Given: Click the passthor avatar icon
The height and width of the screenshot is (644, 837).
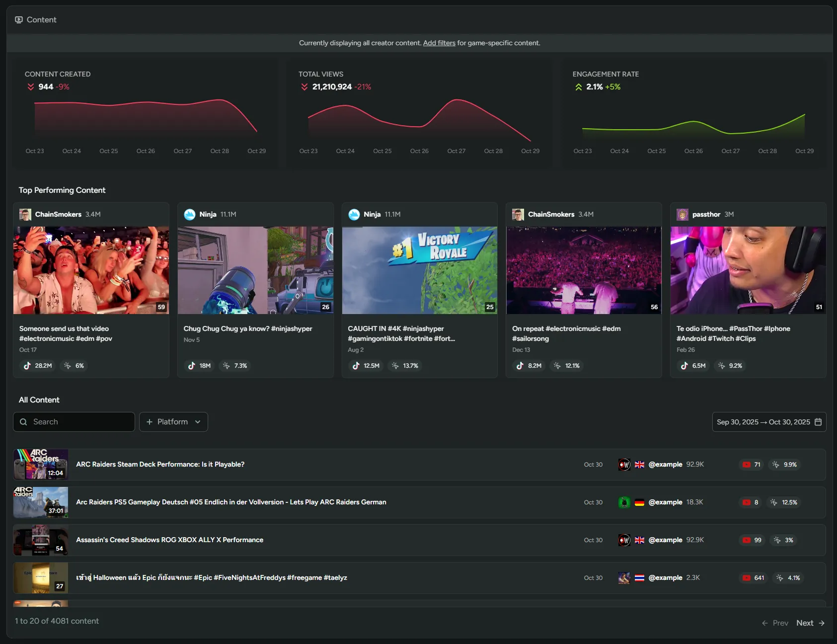Looking at the screenshot, I should tap(682, 214).
